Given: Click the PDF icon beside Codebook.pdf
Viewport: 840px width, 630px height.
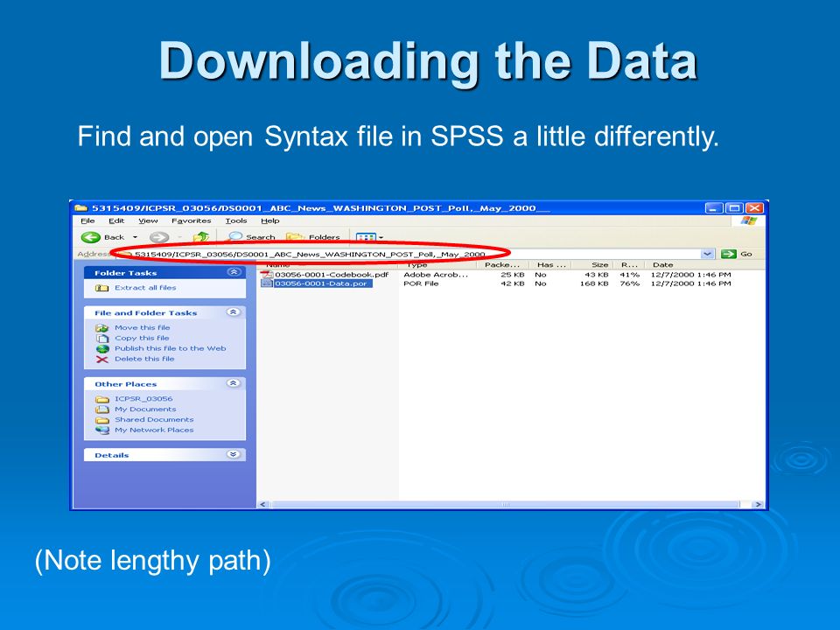Looking at the screenshot, I should (x=267, y=274).
